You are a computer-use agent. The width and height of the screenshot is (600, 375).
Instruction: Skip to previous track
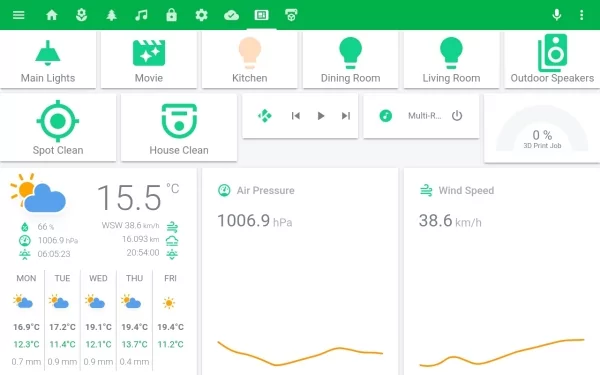[295, 116]
